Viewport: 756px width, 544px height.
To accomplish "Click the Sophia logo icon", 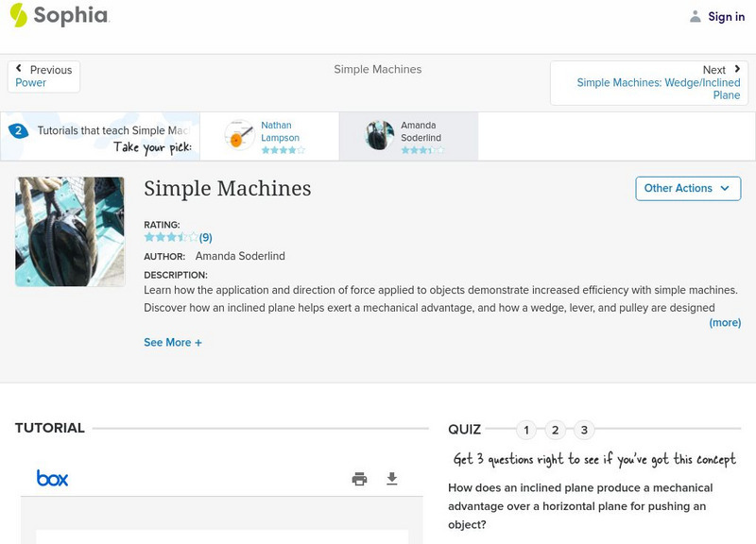I will pyautogui.click(x=18, y=15).
